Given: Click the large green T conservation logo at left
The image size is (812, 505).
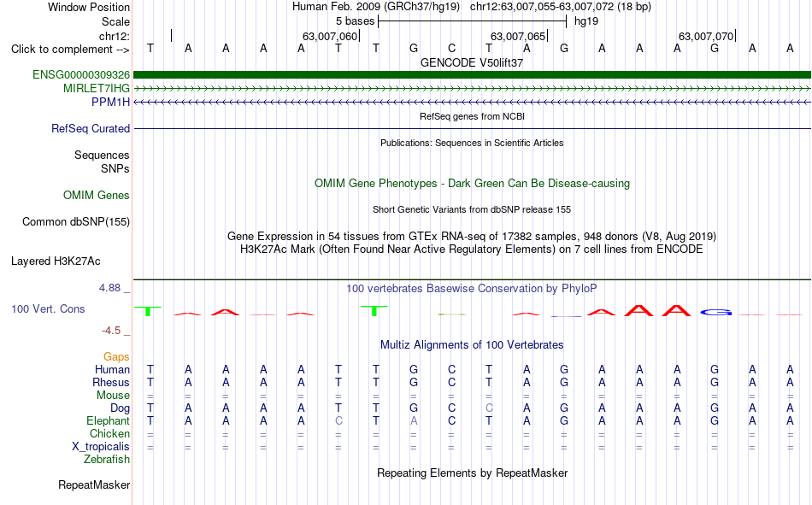Looking at the screenshot, I should (x=148, y=311).
